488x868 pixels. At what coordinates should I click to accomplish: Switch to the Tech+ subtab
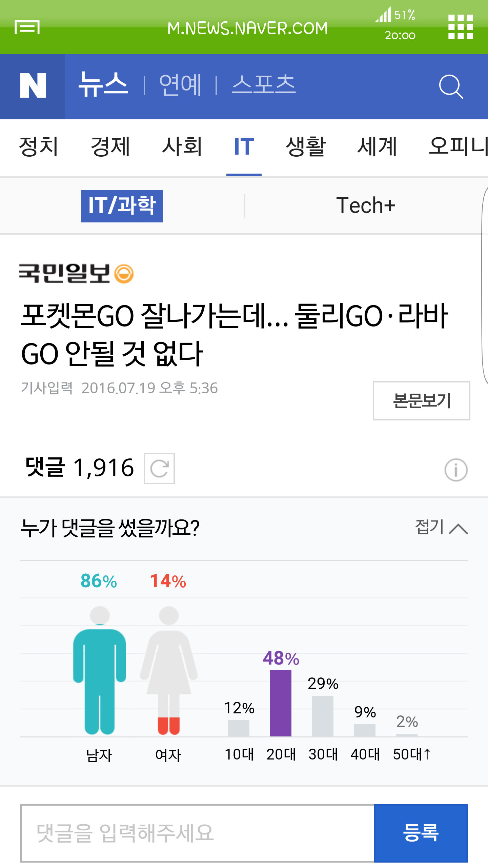366,206
